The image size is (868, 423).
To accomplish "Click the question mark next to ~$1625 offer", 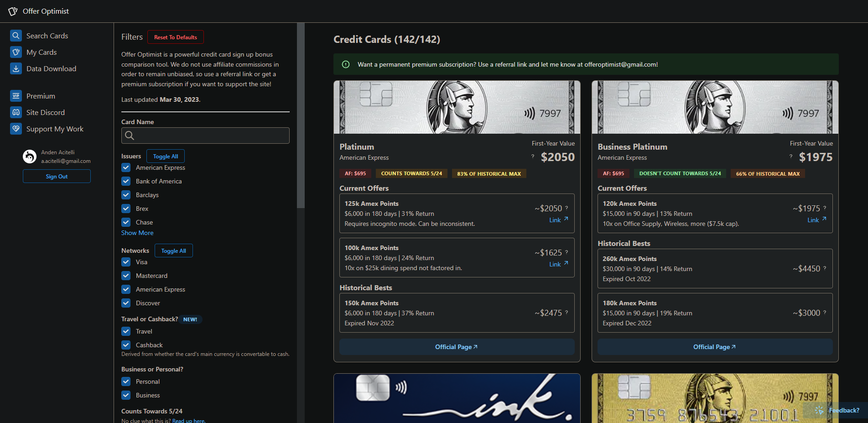I will pyautogui.click(x=567, y=252).
